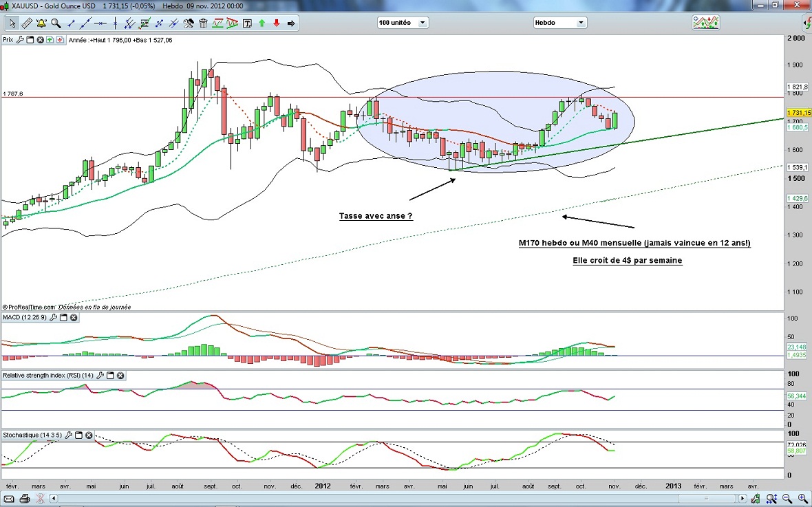Pick the red down arrow marker
The image size is (812, 507).
tap(277, 23)
